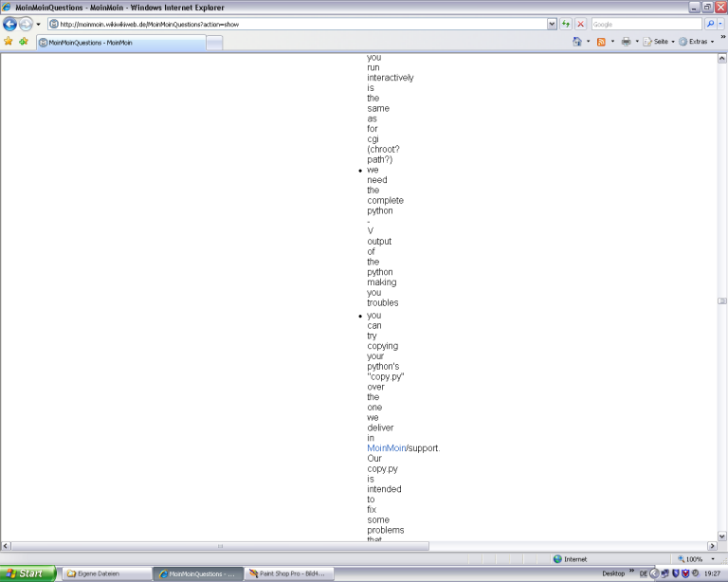The image size is (728, 582).
Task: Click into the Google search box
Action: click(646, 24)
